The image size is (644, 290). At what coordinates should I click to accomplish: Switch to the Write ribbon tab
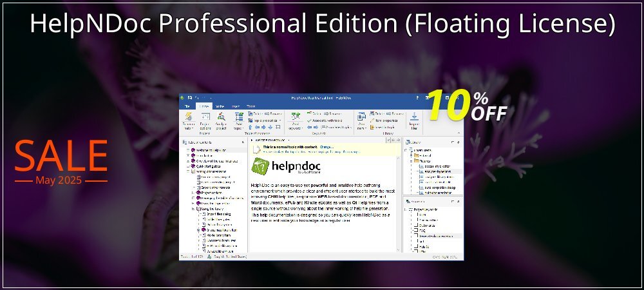click(x=220, y=106)
